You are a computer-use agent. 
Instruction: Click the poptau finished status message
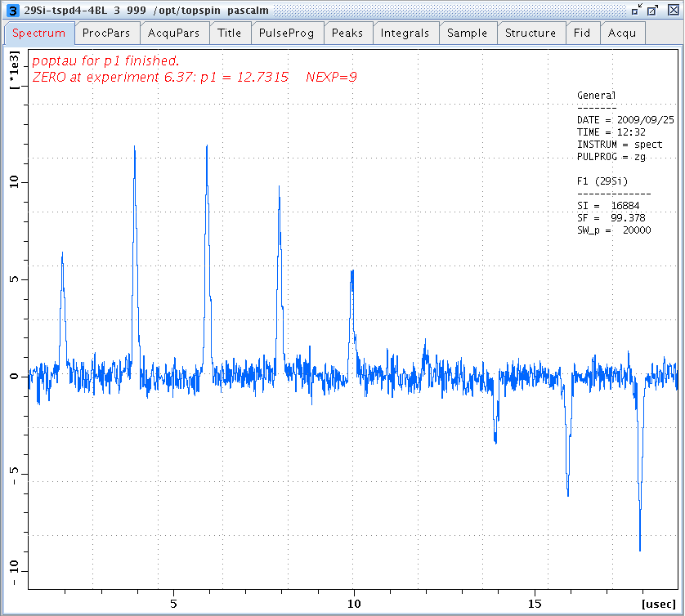[x=110, y=59]
